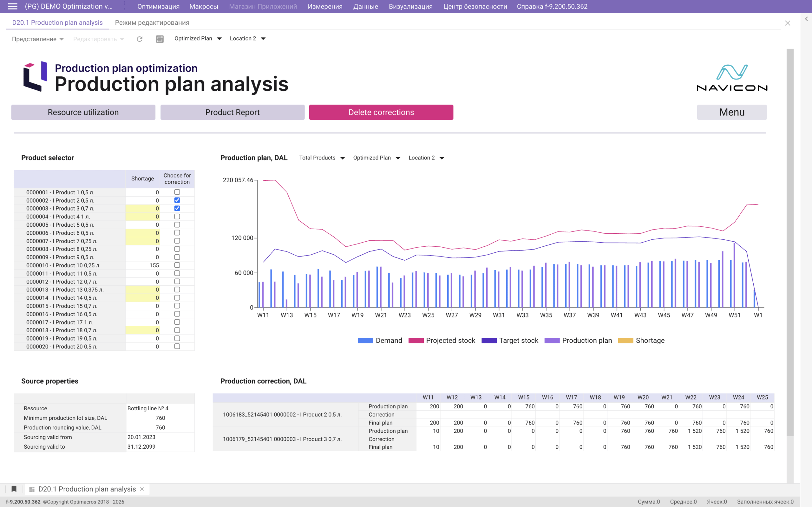Uncheck correction for Product 3 0,7 л.
Screen dimensions: 812x507
177,208
